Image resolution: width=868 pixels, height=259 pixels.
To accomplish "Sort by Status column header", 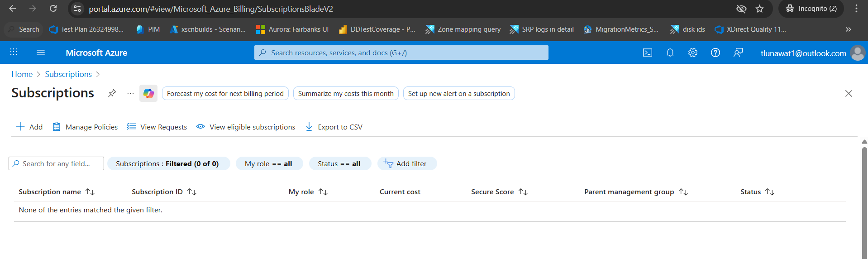I will (758, 192).
